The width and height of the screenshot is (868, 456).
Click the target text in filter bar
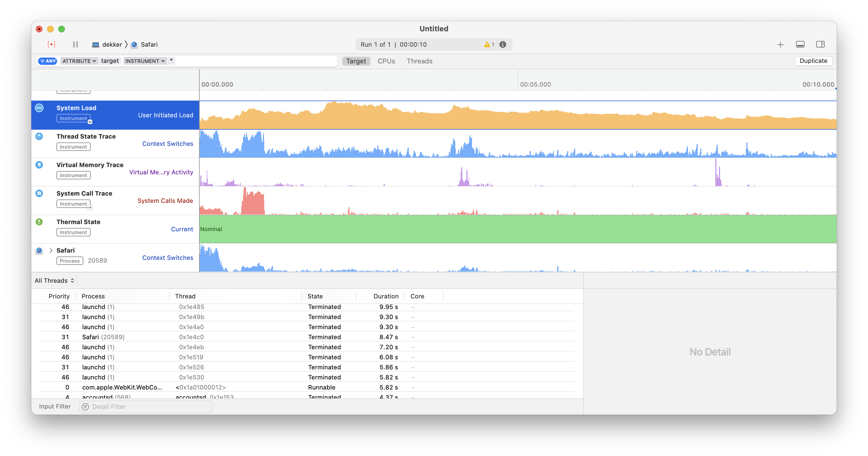coord(110,61)
